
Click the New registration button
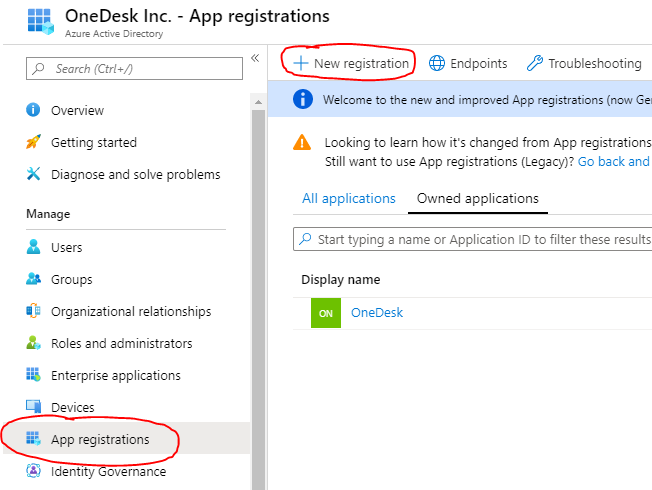pos(351,63)
